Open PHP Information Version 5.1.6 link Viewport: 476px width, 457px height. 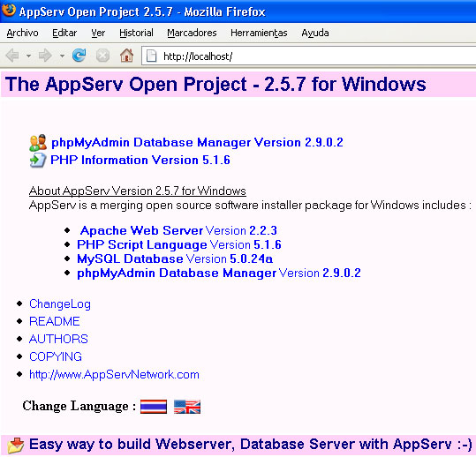[140, 160]
